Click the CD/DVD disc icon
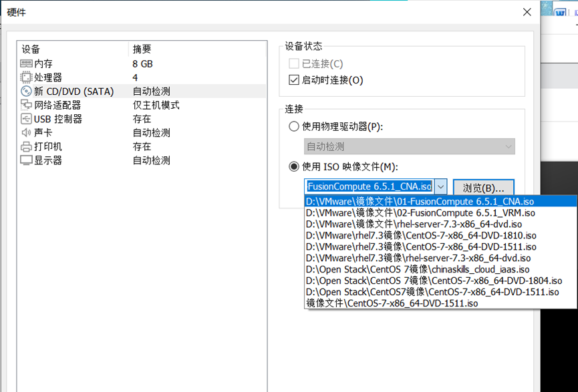578x392 pixels. click(x=26, y=91)
